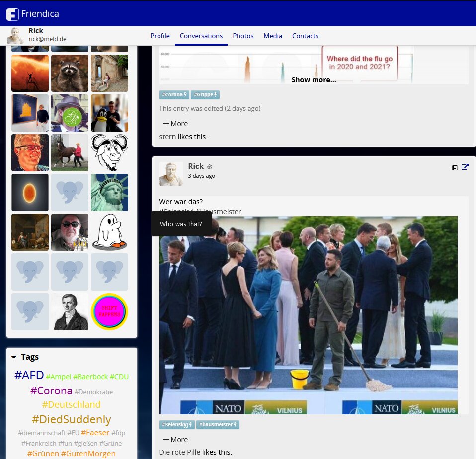
Task: Open the Tux penguin contact avatar
Action: (x=109, y=113)
